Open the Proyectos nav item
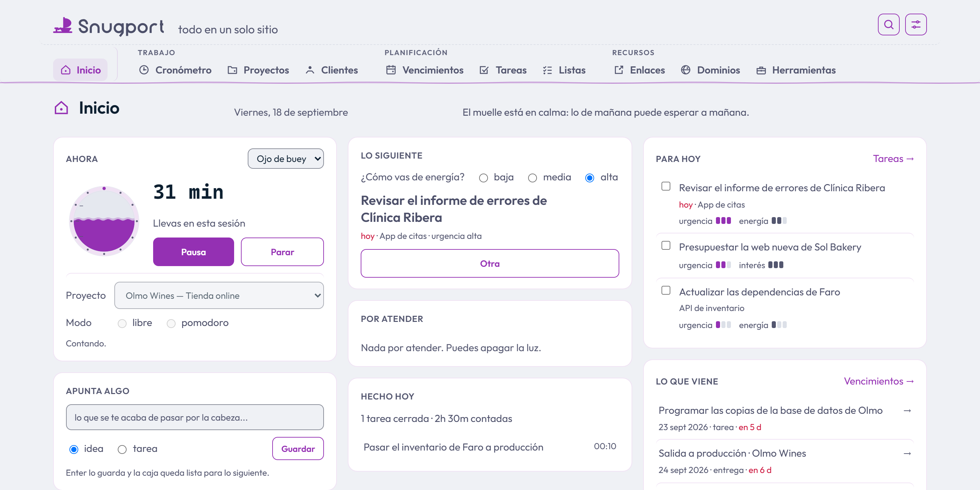This screenshot has height=490, width=980. click(x=258, y=70)
